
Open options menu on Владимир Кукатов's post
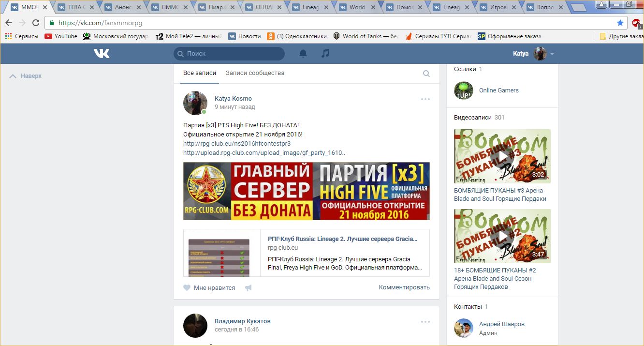(425, 322)
